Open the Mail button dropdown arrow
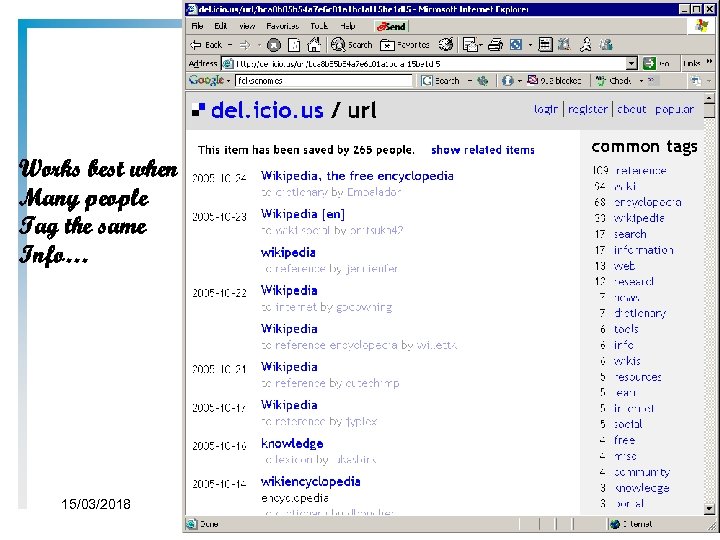The height and width of the screenshot is (540, 720). (480, 45)
